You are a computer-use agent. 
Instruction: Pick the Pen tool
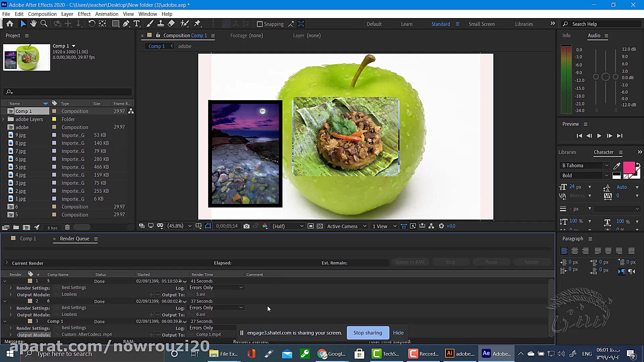pos(126,23)
